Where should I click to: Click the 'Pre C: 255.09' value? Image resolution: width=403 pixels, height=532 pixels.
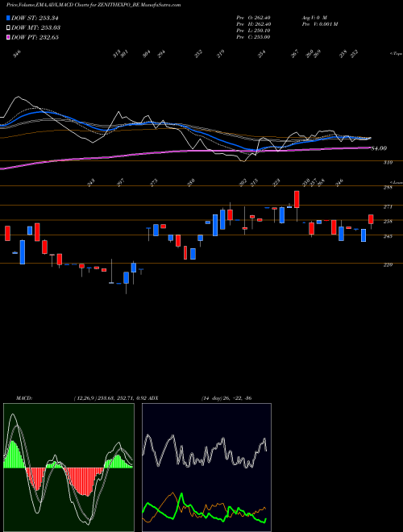click(x=253, y=36)
